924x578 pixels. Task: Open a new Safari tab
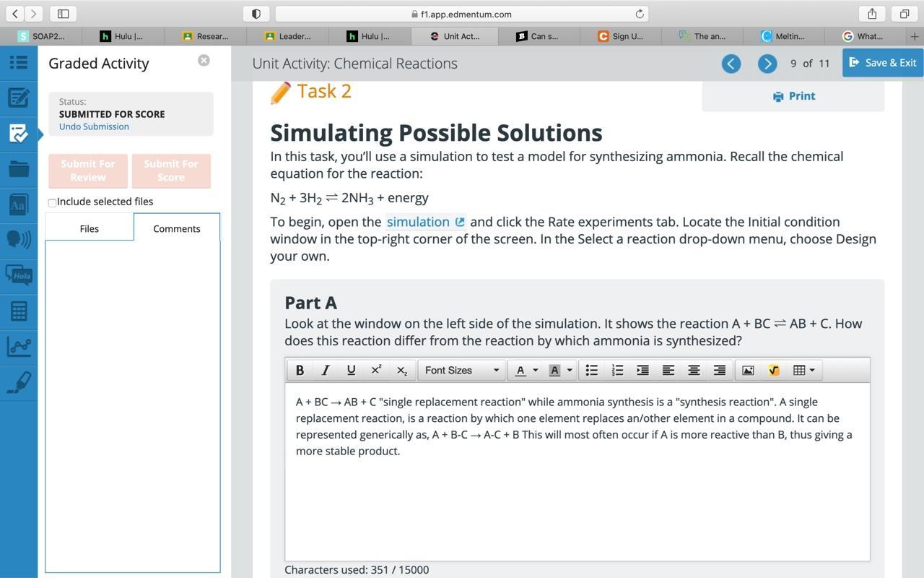[915, 36]
